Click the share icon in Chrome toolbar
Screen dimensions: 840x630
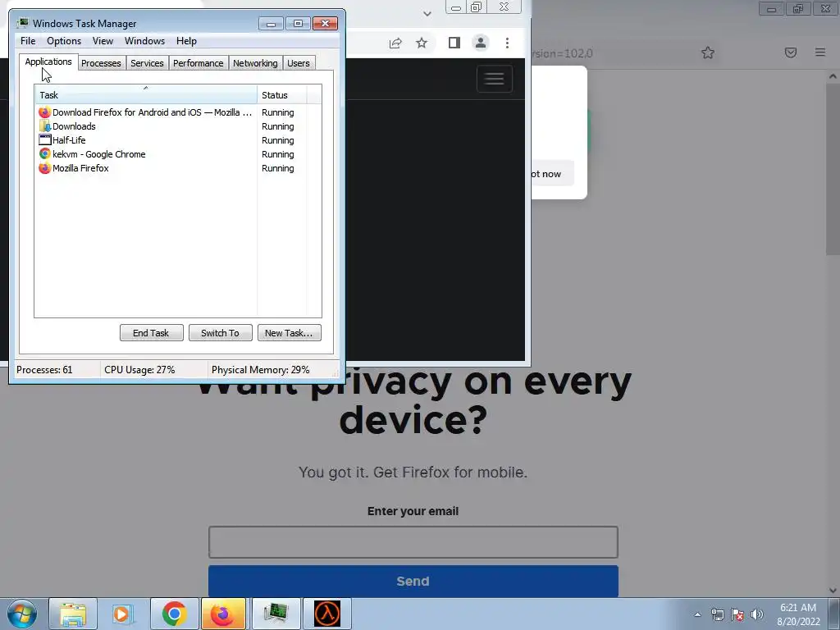coord(395,43)
